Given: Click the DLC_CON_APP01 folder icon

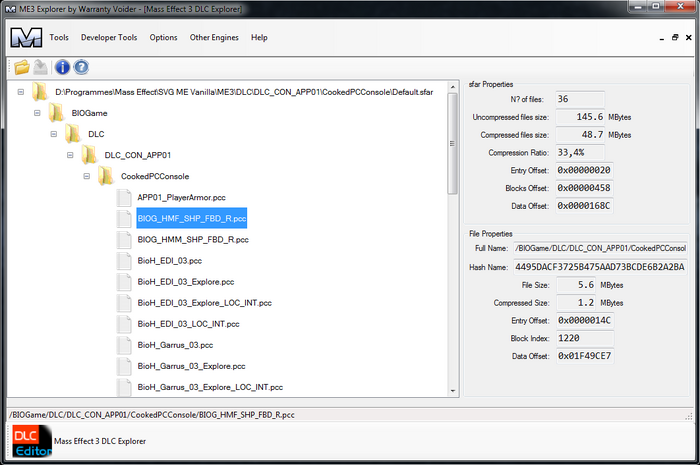Looking at the screenshot, I should (89, 155).
